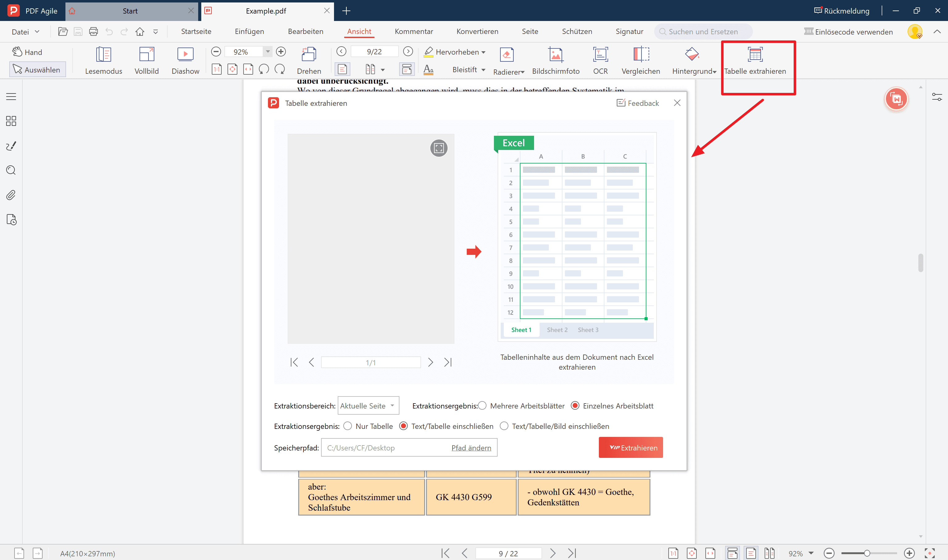Select the Hand tool
Viewport: 948px width, 560px height.
pos(27,52)
